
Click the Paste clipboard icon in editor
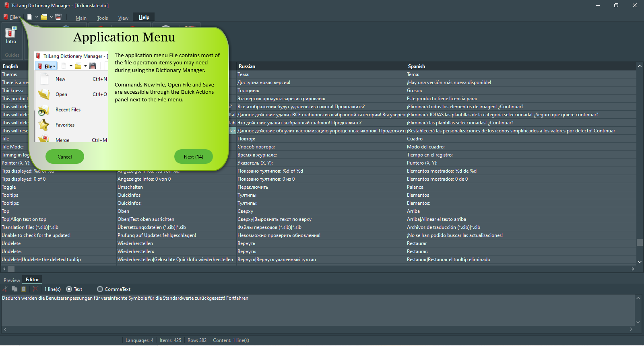click(24, 289)
